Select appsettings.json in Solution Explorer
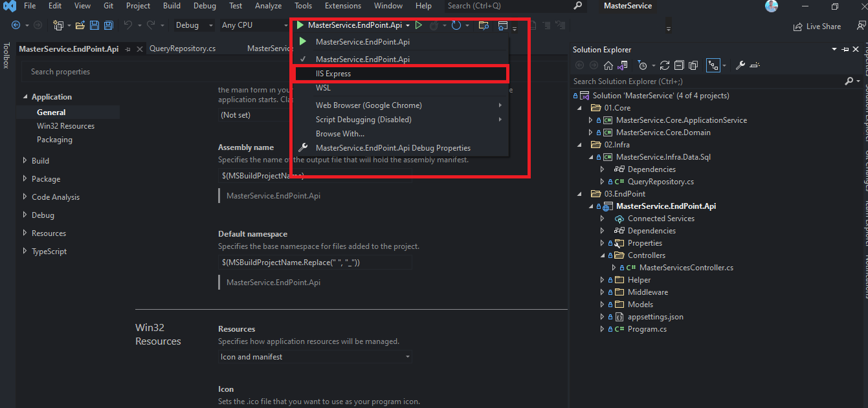Screen dimensions: 868x408 (x=655, y=317)
